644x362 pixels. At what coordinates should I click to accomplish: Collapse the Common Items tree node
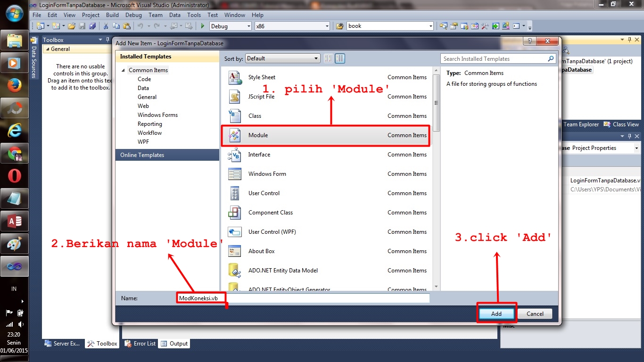point(124,70)
